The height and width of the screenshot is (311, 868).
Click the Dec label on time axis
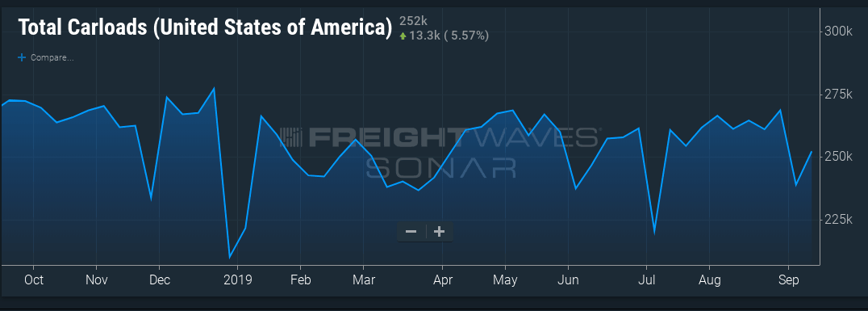[160, 280]
